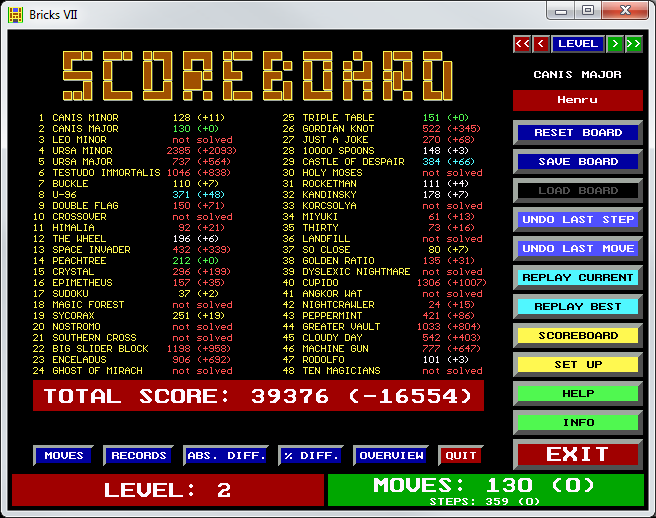656x518 pixels.
Task: Show ABS. DIFF. scoreboard view
Action: pos(226,456)
